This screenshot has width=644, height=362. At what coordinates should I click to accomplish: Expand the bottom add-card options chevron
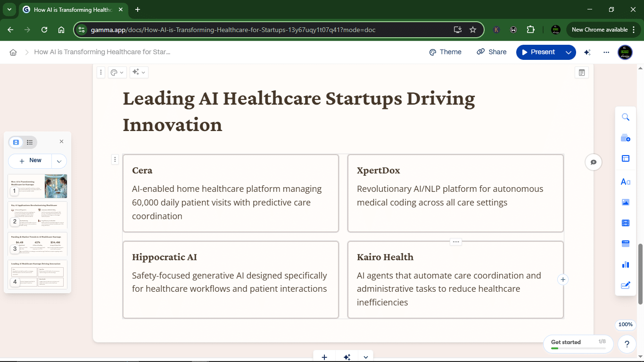(366, 357)
